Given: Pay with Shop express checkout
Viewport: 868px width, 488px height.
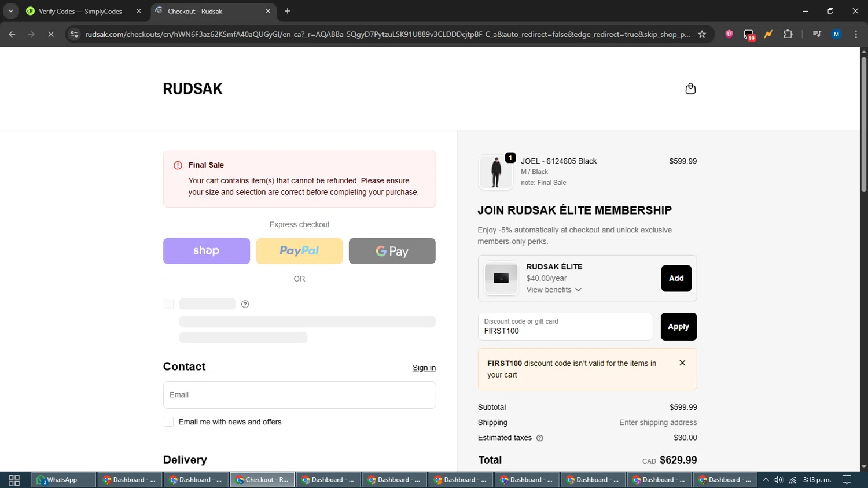Looking at the screenshot, I should coord(207,251).
